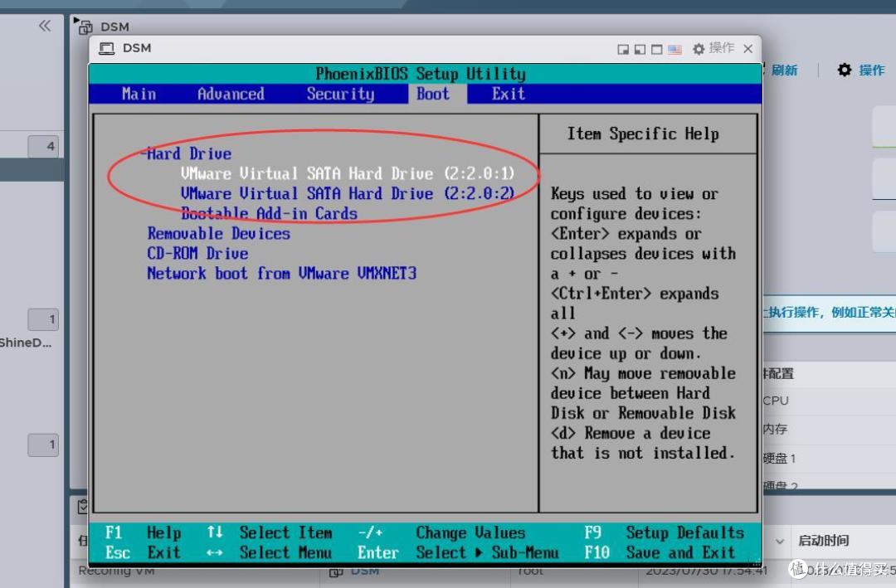Select Network boot from VMware VMXNET3

pyautogui.click(x=282, y=273)
